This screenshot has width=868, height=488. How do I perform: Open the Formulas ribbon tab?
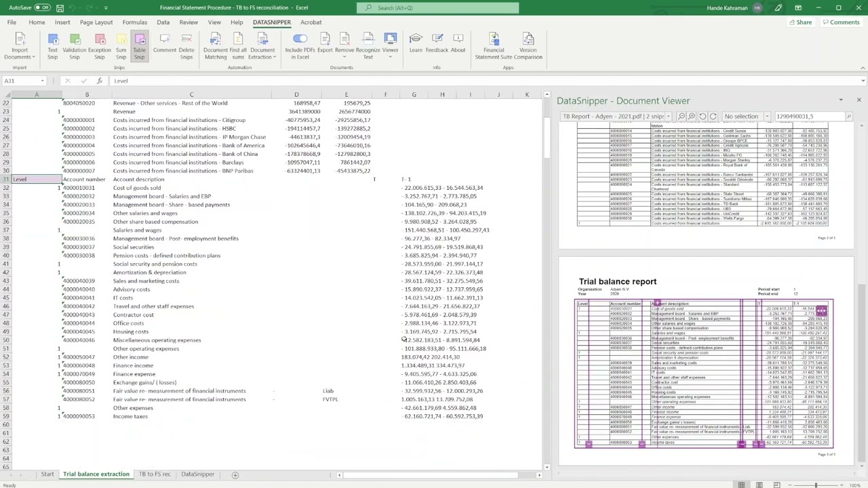[134, 22]
